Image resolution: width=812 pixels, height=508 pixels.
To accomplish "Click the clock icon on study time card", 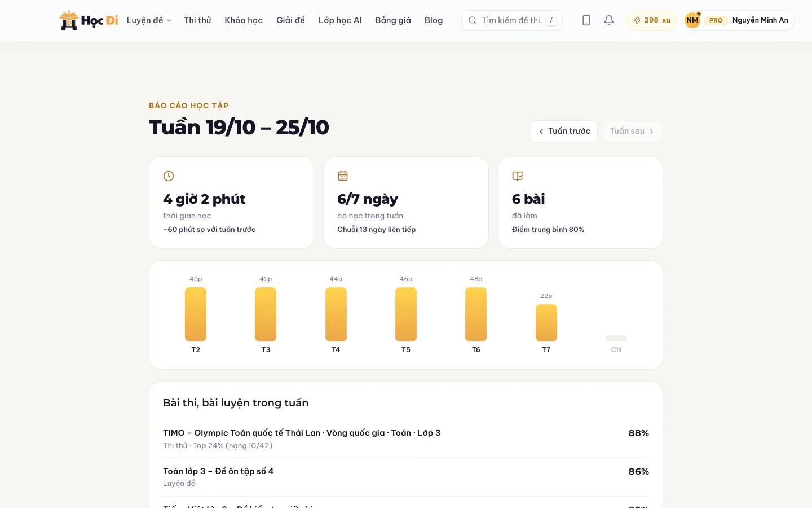I will point(169,176).
